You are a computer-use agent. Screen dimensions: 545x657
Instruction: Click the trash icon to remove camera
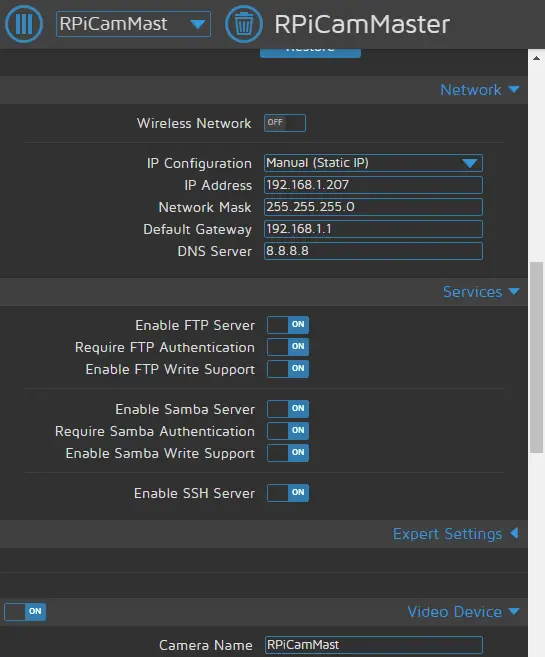click(x=244, y=24)
